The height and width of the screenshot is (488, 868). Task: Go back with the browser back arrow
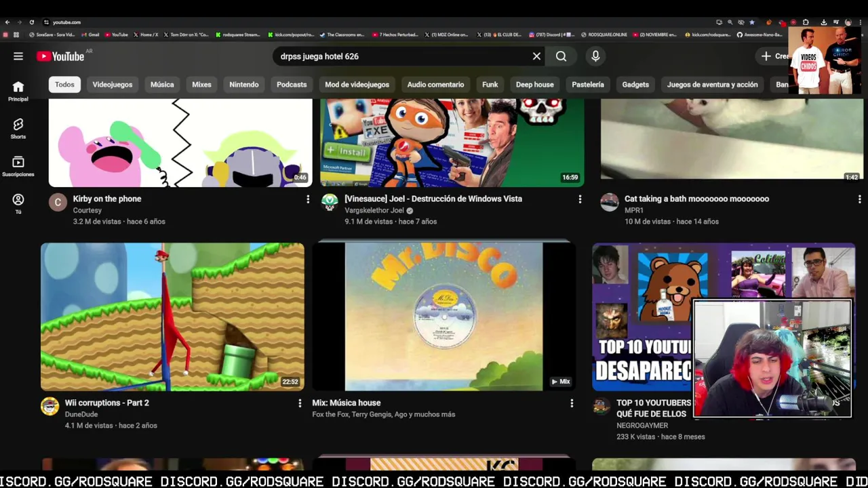(x=7, y=22)
